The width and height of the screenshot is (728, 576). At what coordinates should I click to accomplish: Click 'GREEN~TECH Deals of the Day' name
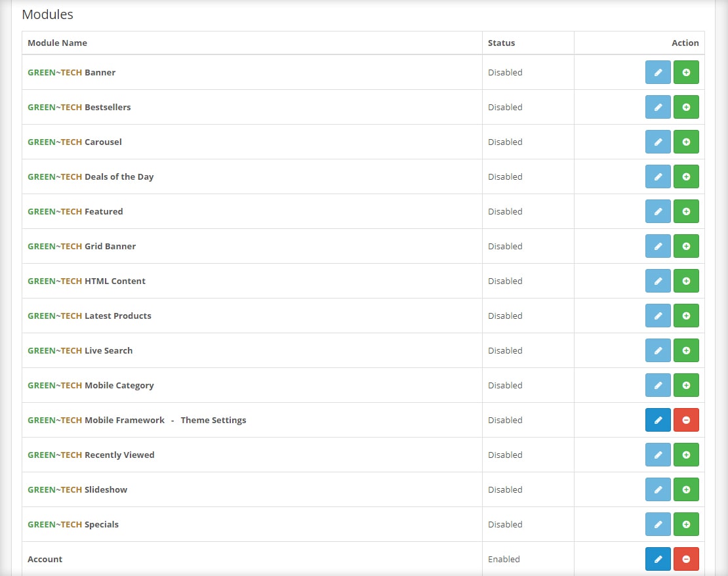(x=91, y=177)
